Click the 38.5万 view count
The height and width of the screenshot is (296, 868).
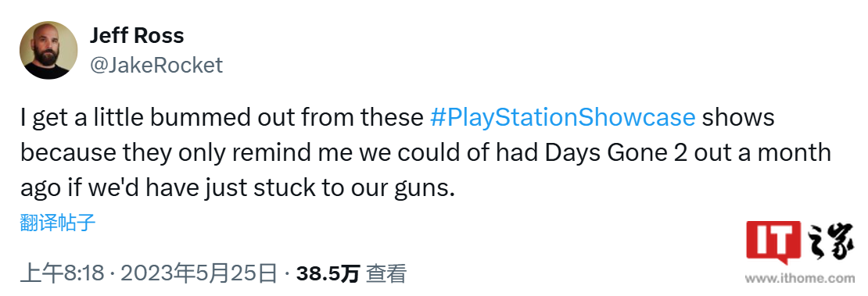point(328,273)
